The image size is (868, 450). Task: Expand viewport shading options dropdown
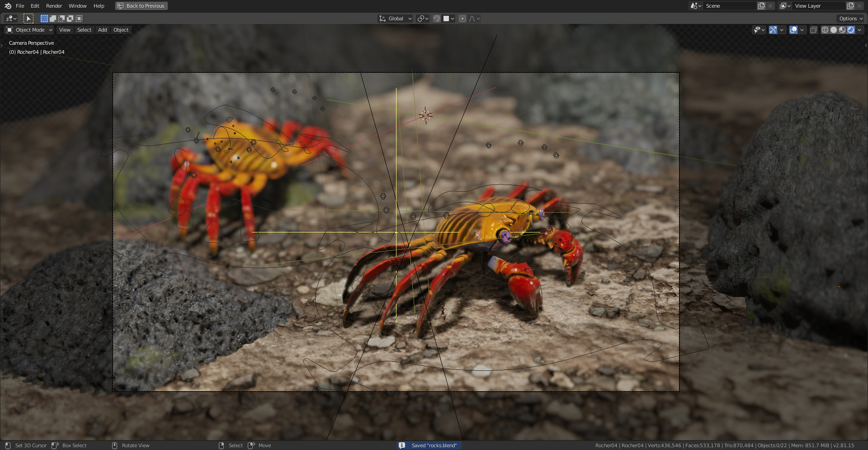(x=859, y=30)
